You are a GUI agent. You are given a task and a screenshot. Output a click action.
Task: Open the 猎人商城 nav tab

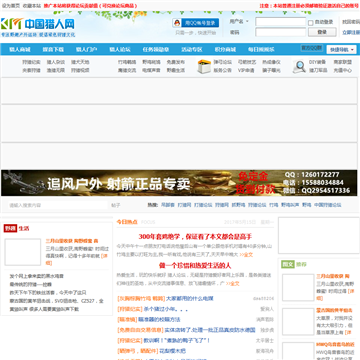pos(20,49)
